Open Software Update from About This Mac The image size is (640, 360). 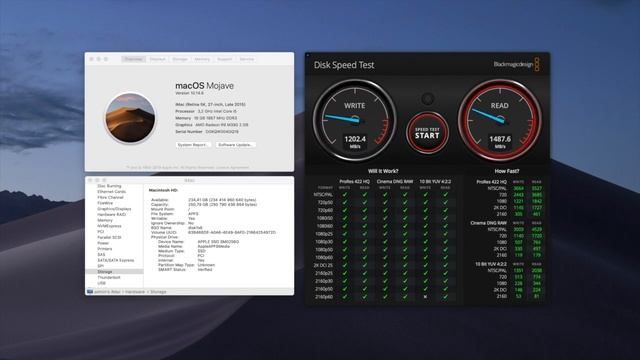pos(235,145)
